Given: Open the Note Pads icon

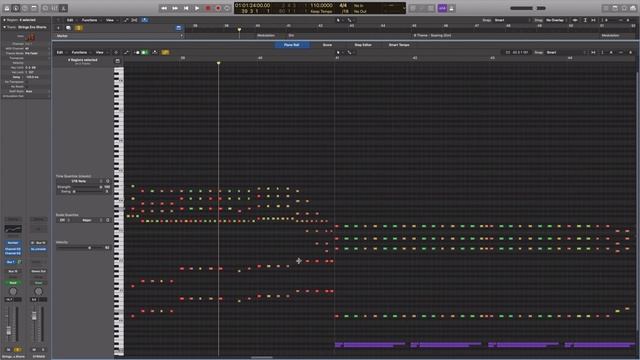Looking at the screenshot, I should (x=615, y=8).
